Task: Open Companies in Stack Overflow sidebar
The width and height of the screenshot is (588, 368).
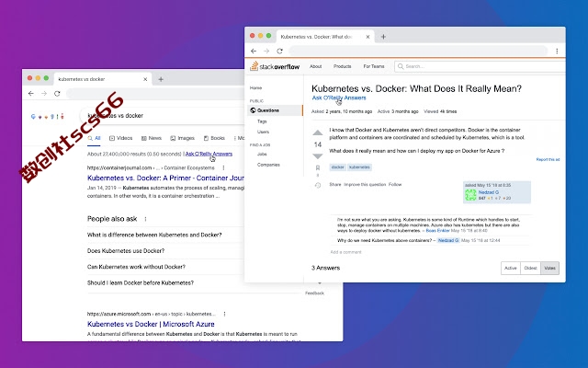Action: coord(268,165)
